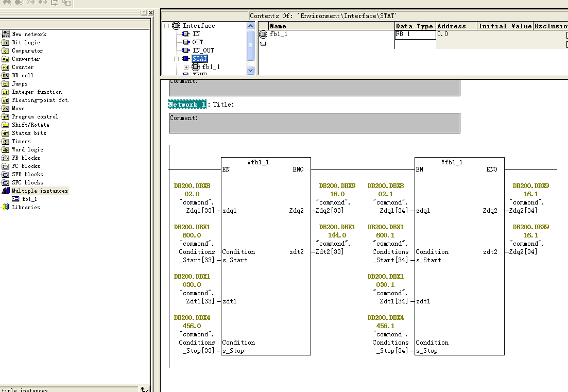Open the Counter folder icon

coord(6,67)
